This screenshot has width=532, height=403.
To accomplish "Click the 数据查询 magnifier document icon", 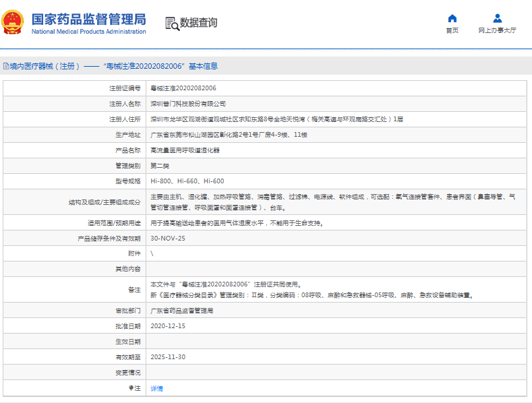I will click(172, 23).
